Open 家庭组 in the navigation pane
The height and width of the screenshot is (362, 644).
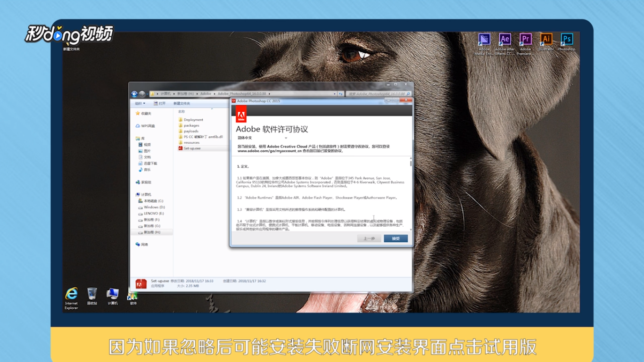[143, 182]
